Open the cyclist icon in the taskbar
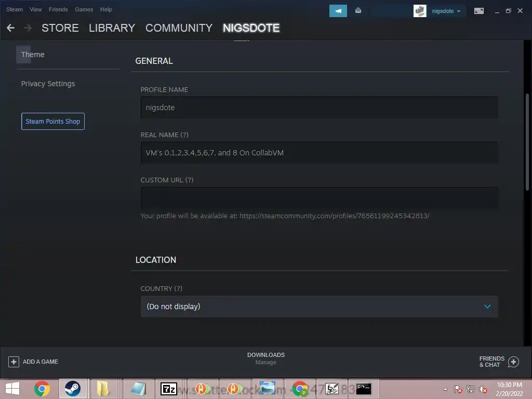The height and width of the screenshot is (399, 532). click(x=332, y=389)
